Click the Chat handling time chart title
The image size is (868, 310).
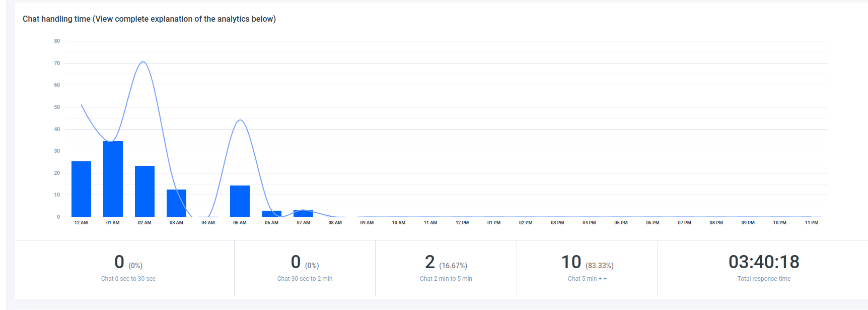coord(149,19)
